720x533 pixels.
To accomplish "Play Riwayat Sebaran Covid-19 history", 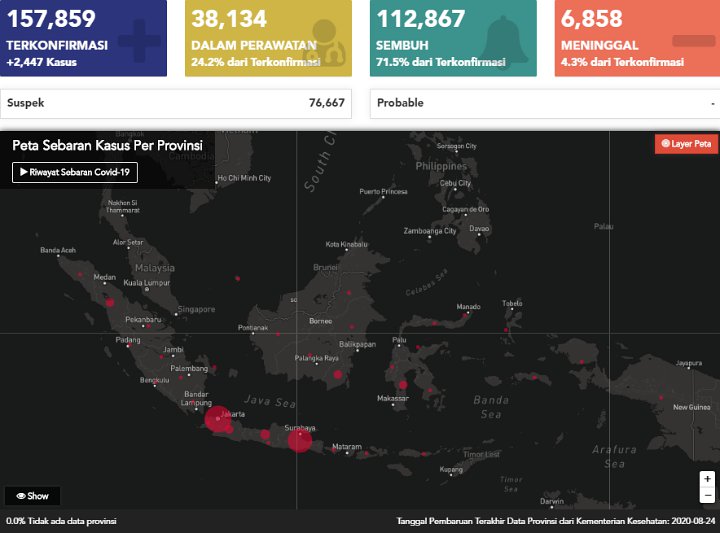I will [x=75, y=172].
